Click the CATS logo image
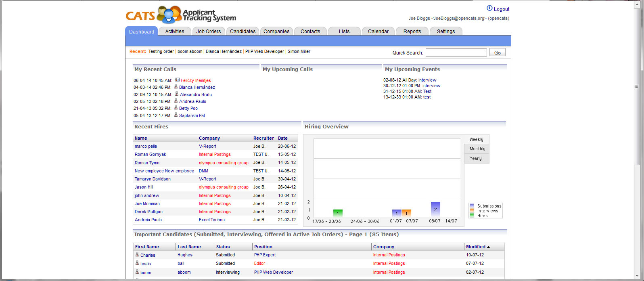644x281 pixels. pyautogui.click(x=181, y=15)
